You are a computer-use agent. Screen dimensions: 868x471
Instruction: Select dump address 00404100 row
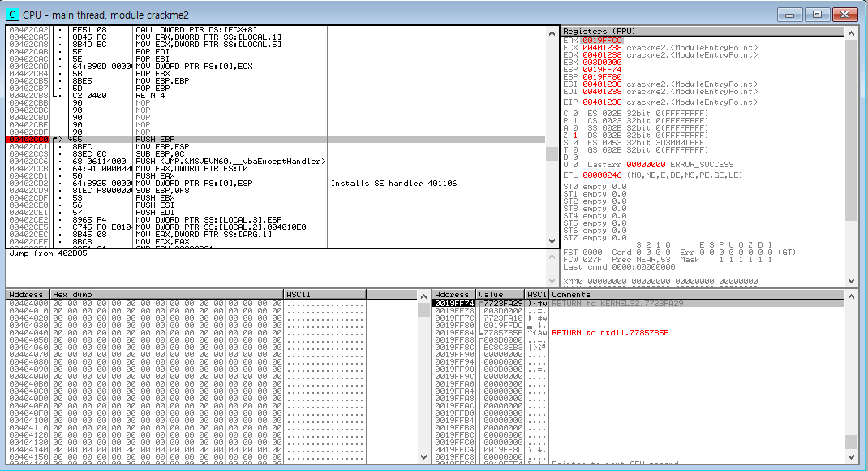[x=28, y=421]
